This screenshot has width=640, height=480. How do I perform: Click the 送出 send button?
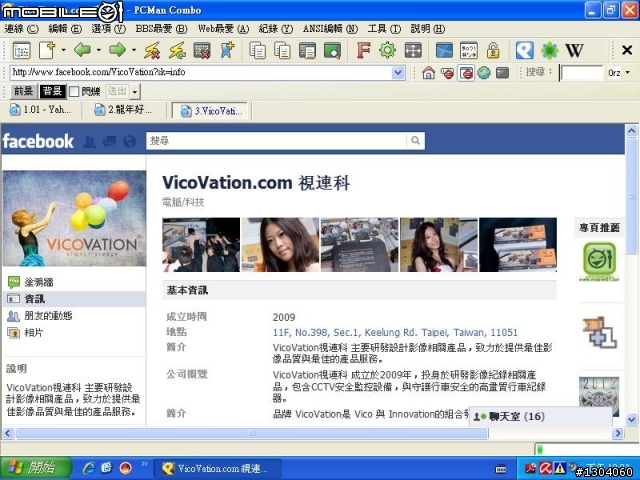[x=117, y=91]
